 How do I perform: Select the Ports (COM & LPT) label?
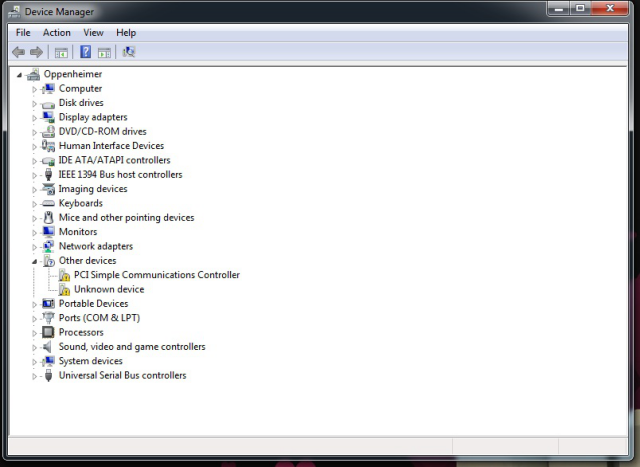click(100, 318)
